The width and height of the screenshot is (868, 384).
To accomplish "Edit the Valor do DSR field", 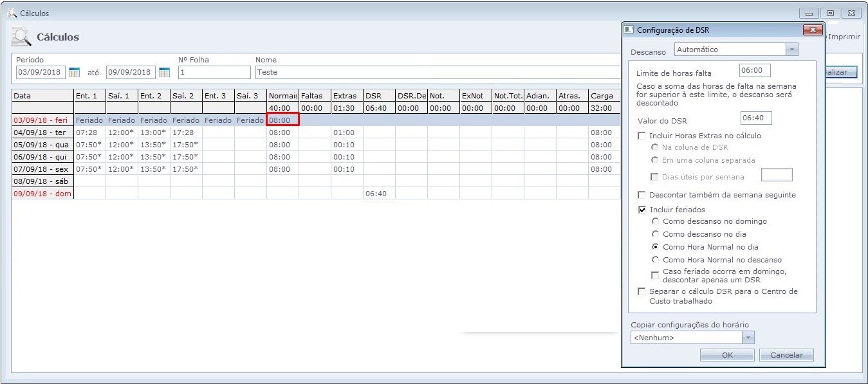I will [x=755, y=118].
